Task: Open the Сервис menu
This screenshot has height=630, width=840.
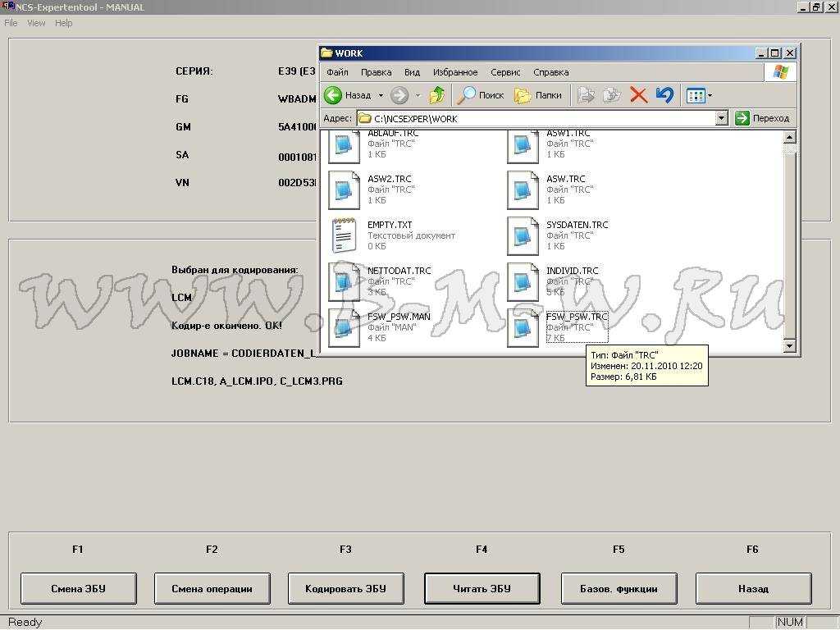Action: (505, 72)
